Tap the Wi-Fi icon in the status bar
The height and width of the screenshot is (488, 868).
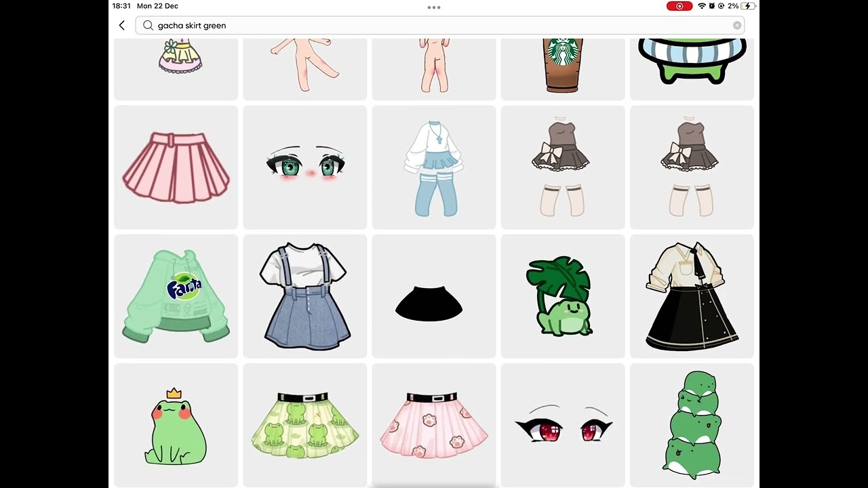(x=701, y=6)
